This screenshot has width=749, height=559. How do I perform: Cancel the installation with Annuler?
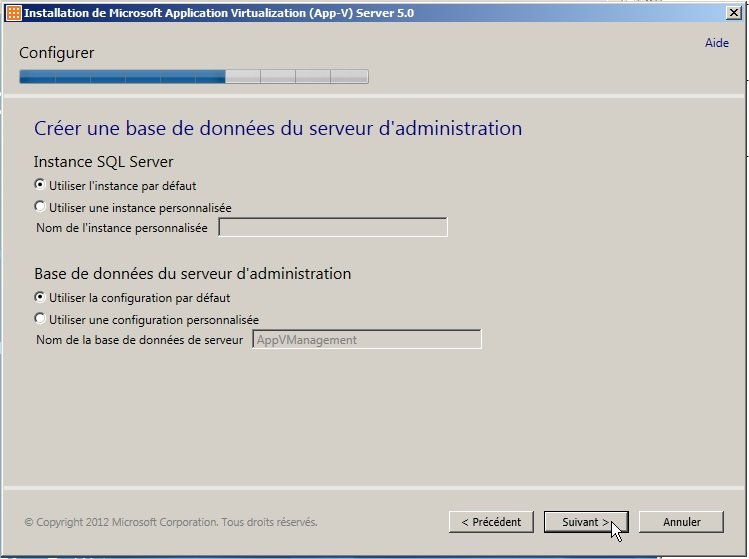tap(681, 522)
